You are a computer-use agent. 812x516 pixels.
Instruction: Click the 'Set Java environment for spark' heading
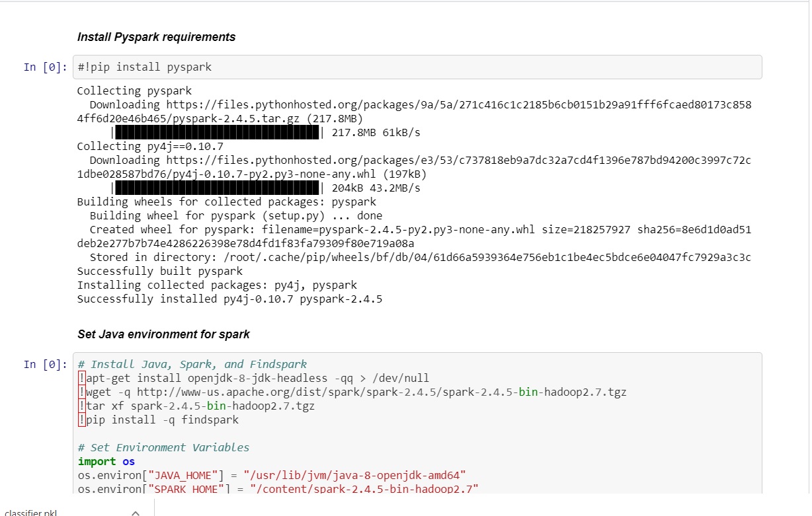pos(163,334)
